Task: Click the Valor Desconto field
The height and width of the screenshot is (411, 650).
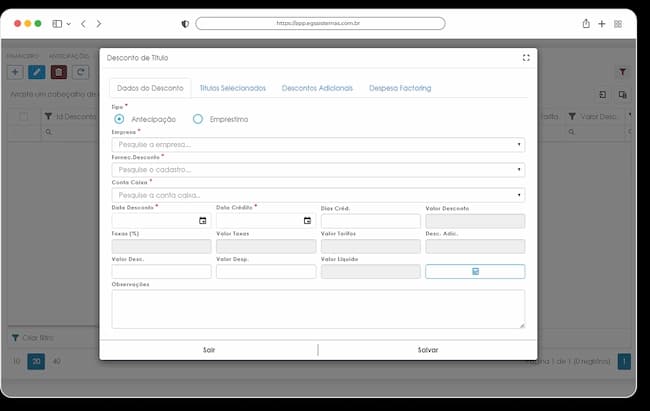Action: point(475,221)
